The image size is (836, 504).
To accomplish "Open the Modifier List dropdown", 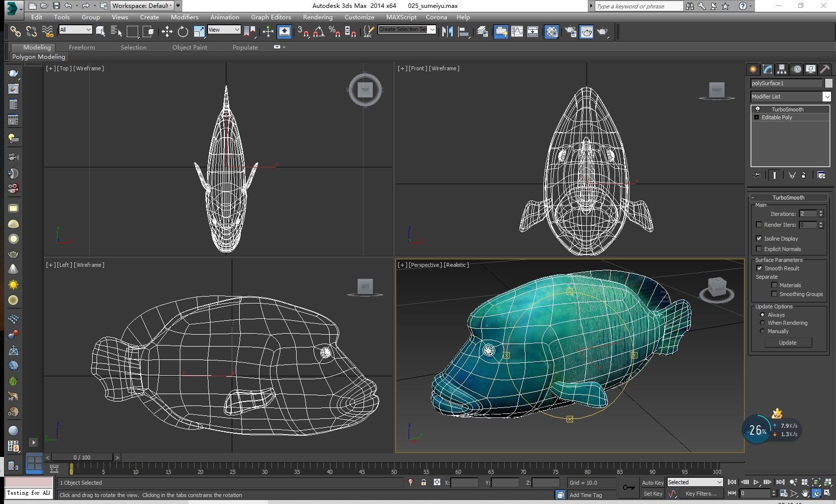I will pyautogui.click(x=827, y=97).
